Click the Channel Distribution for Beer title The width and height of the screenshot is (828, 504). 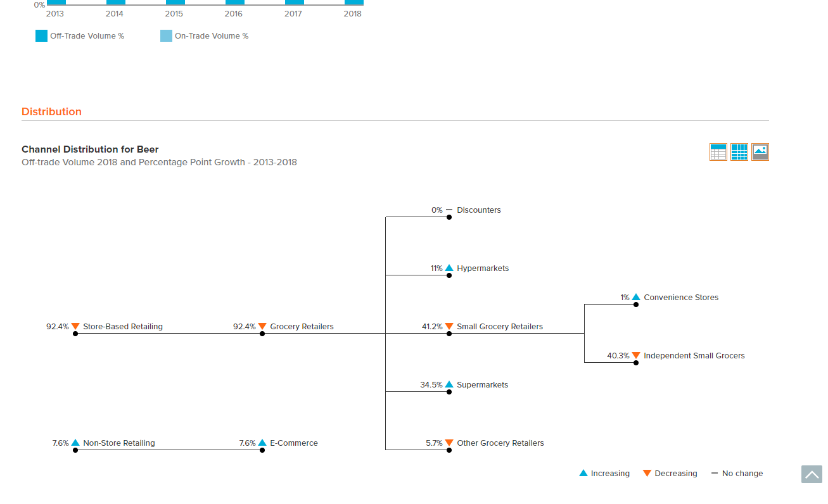pyautogui.click(x=90, y=149)
